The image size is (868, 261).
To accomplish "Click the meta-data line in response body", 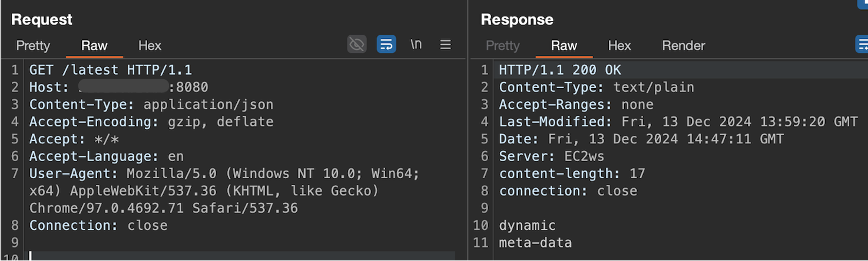I will coord(535,243).
